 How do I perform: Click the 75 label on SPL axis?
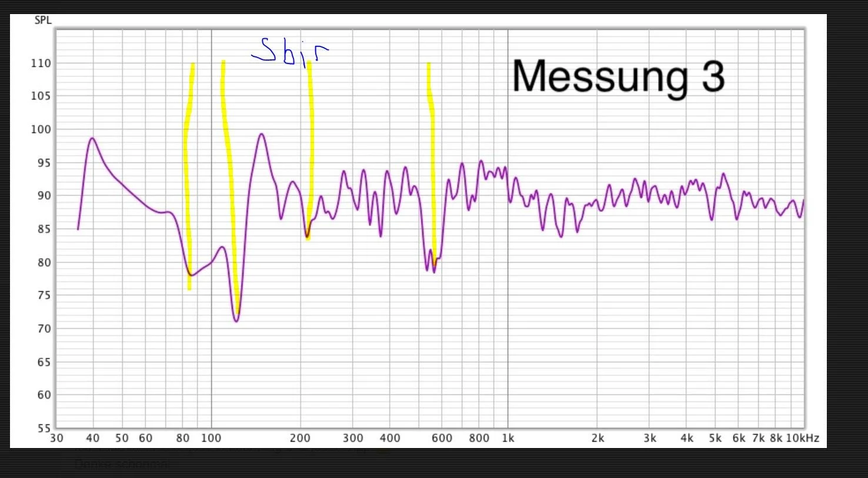click(x=44, y=296)
